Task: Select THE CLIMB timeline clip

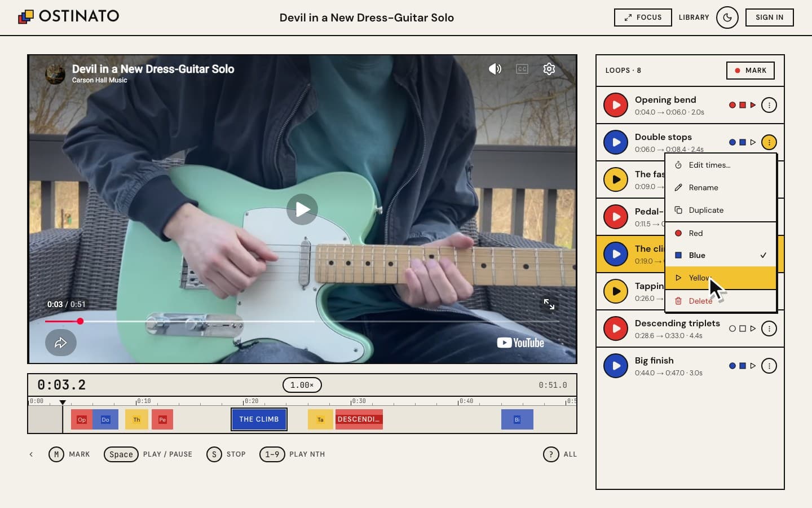Action: tap(259, 419)
